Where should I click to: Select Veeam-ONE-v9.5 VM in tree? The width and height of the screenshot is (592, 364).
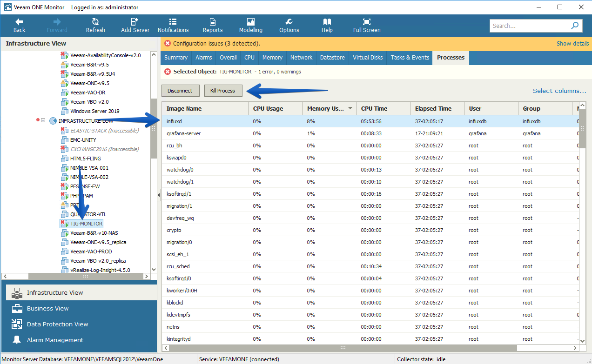tap(90, 83)
